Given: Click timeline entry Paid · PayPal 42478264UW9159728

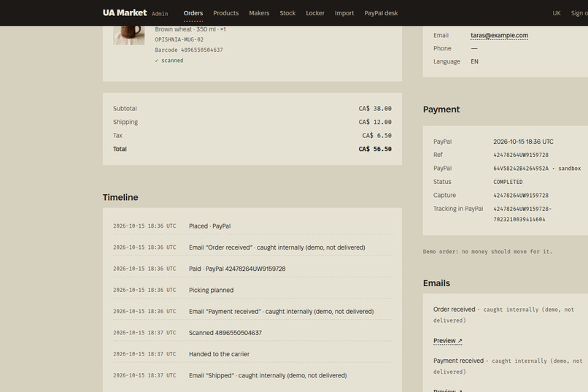Looking at the screenshot, I should (237, 269).
